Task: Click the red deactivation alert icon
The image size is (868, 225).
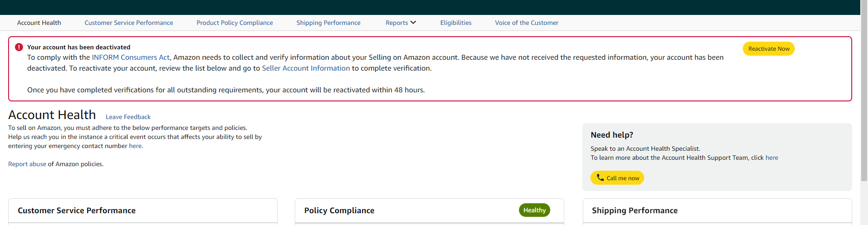Action: [19, 47]
